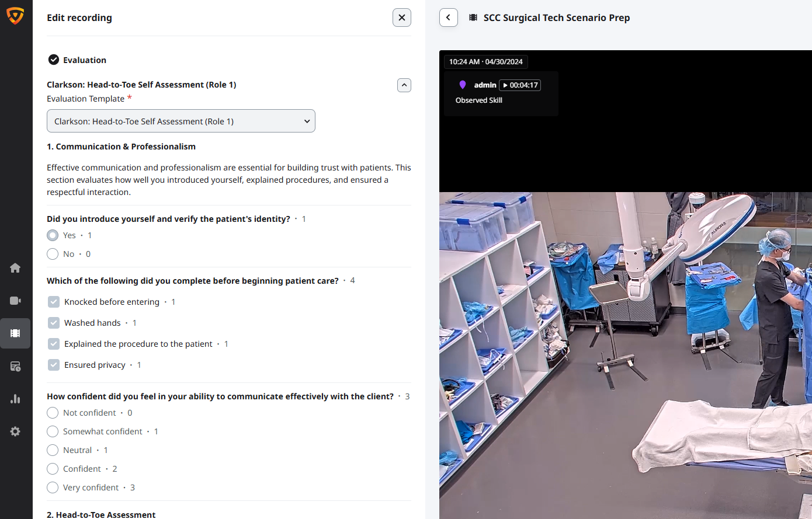Open the settings gear in sidebar
This screenshot has height=519, width=812.
pyautogui.click(x=15, y=431)
